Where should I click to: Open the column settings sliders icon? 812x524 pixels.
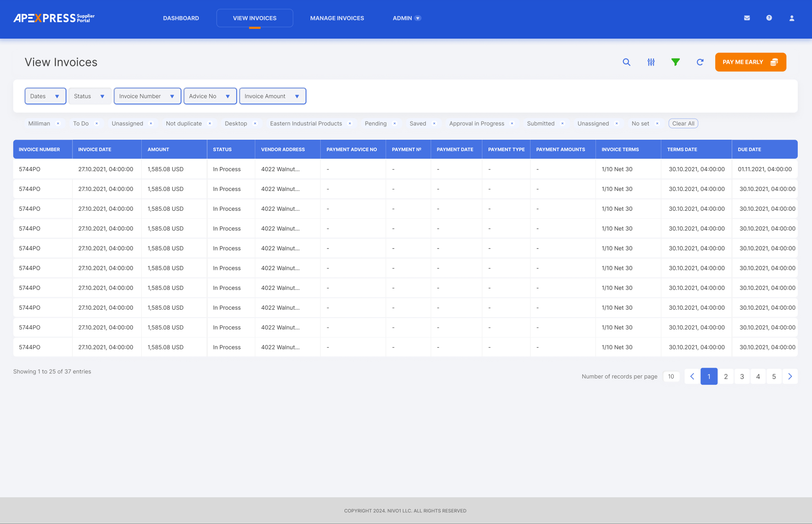[x=651, y=62]
